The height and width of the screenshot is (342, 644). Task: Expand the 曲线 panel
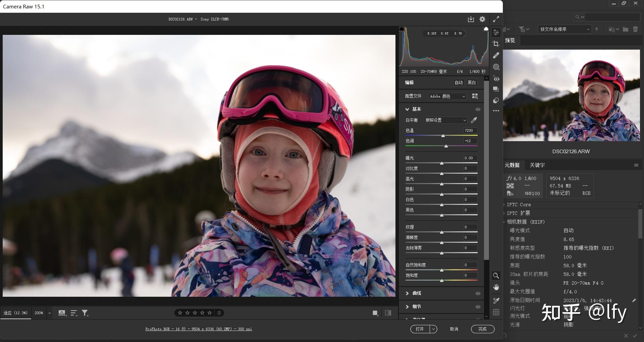coord(407,293)
